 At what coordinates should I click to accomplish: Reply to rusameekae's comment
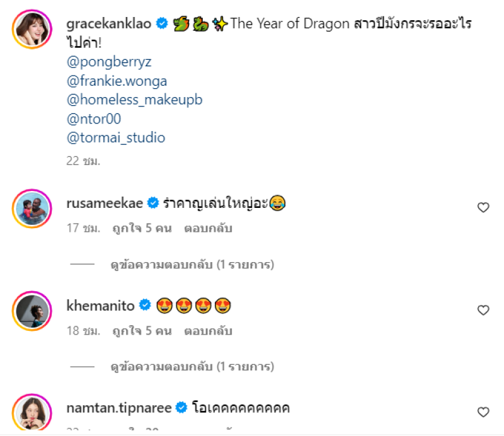pos(209,229)
